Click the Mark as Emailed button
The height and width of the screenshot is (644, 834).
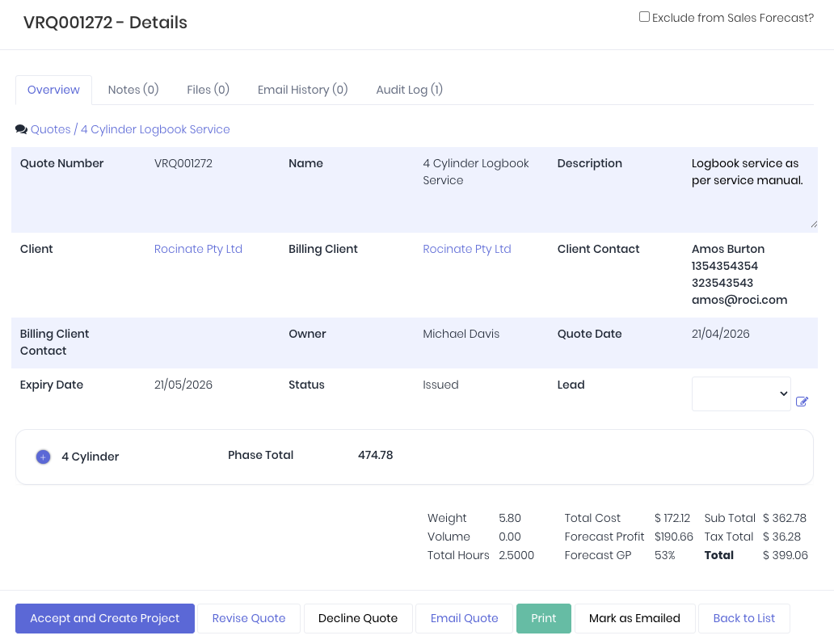click(x=634, y=618)
